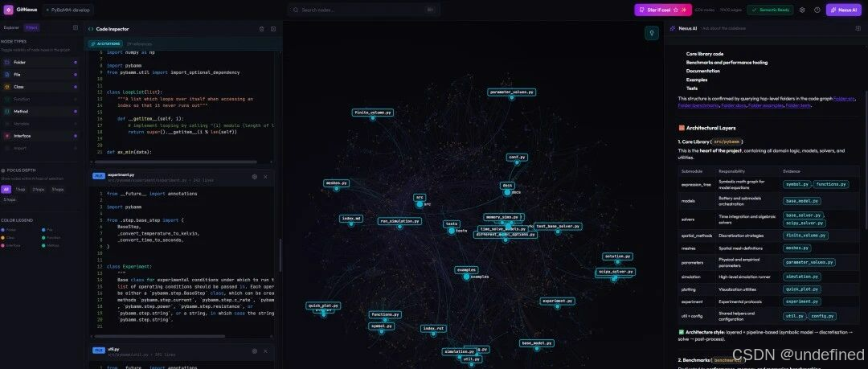The height and width of the screenshot is (369, 868).
Task: Click the symbol.py evidence chip in table
Action: [x=796, y=184]
